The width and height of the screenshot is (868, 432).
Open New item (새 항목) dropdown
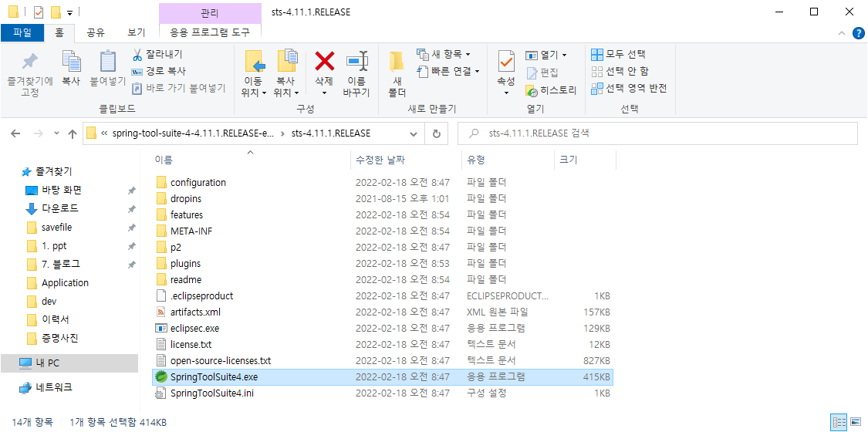coord(444,54)
